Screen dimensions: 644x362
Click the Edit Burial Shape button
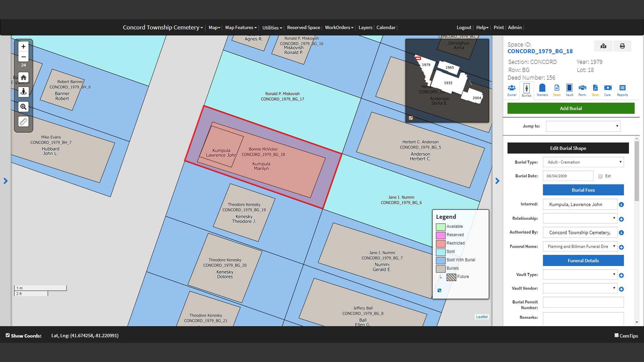coord(568,148)
